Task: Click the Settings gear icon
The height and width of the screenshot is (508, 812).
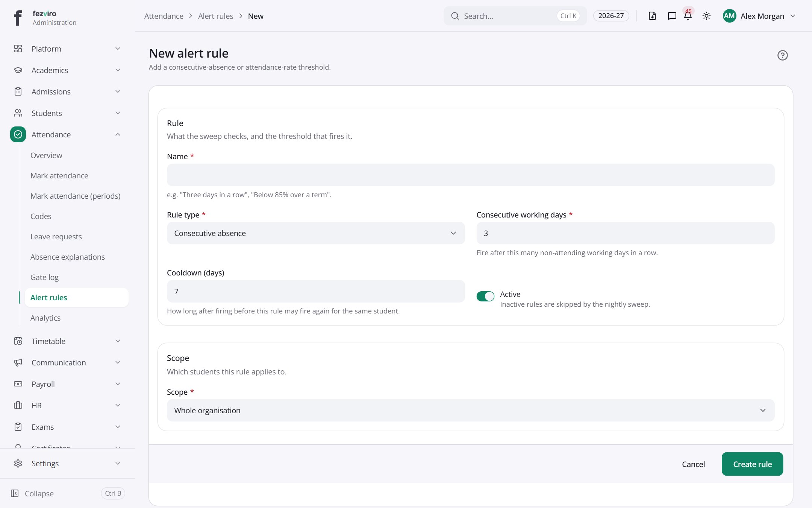Action: tap(18, 463)
